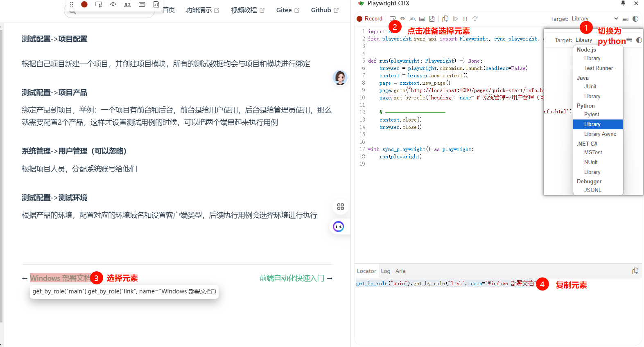This screenshot has height=347, width=644.
Task: Click heading 测试配置->项目产品
Action: click(54, 92)
